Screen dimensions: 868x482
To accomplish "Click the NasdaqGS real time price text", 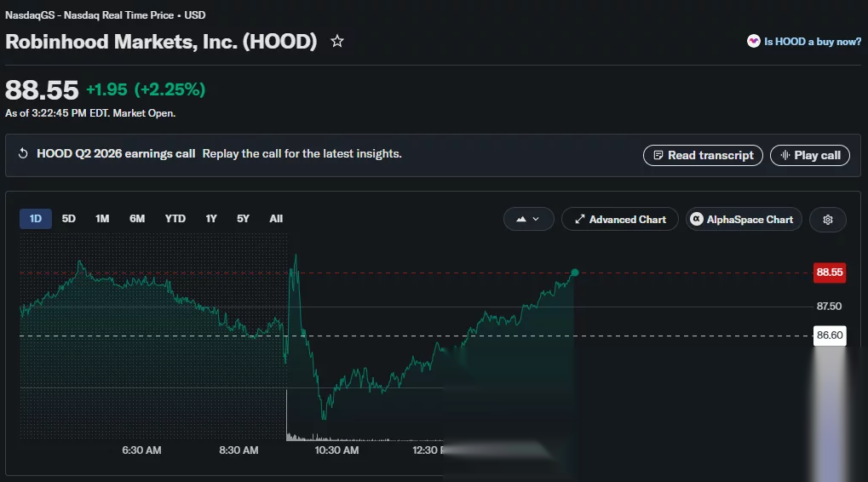I will (105, 15).
